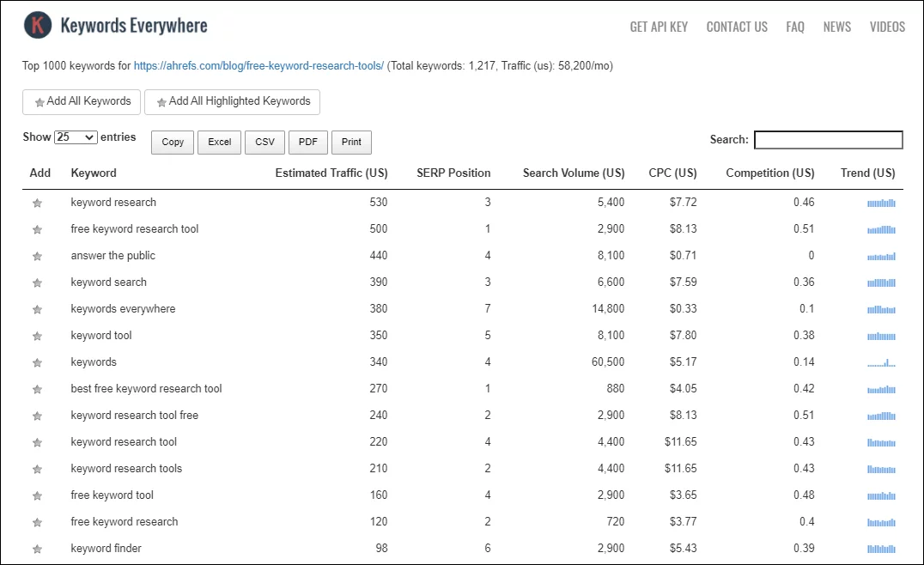The height and width of the screenshot is (565, 924).
Task: Click the Keywords Everywhere logo icon
Action: 37,25
